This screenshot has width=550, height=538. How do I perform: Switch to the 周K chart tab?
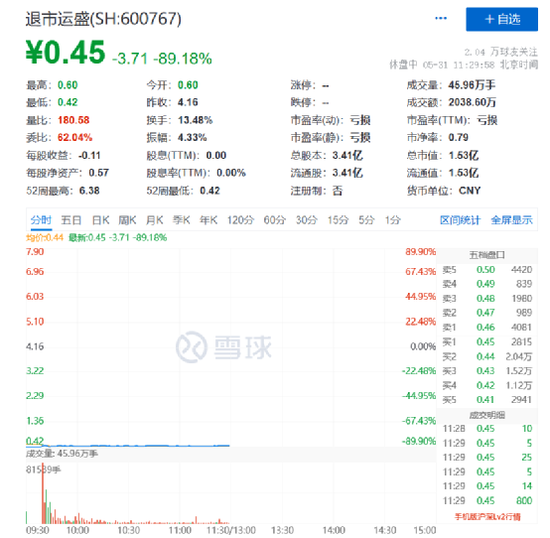(x=127, y=220)
